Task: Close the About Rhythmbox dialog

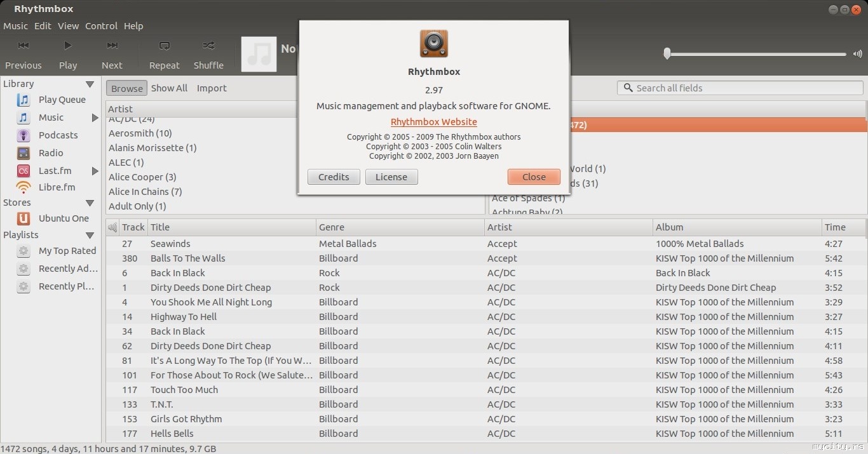Action: pyautogui.click(x=534, y=177)
